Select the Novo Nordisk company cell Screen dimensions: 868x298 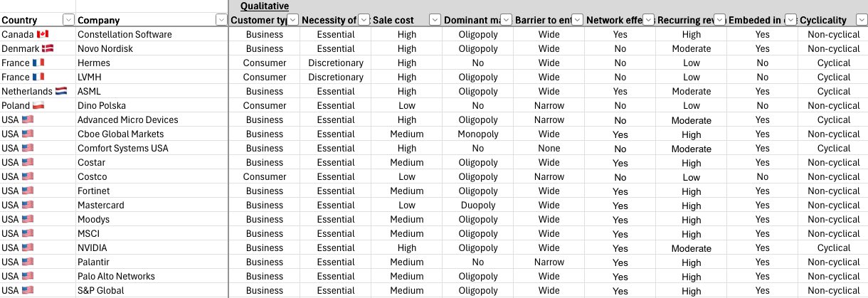(105, 48)
